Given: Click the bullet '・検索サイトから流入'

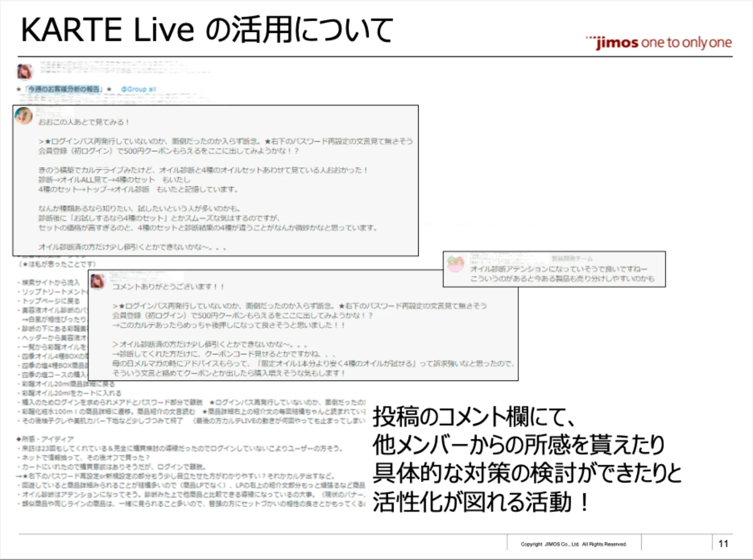Looking at the screenshot, I should click(x=49, y=282).
